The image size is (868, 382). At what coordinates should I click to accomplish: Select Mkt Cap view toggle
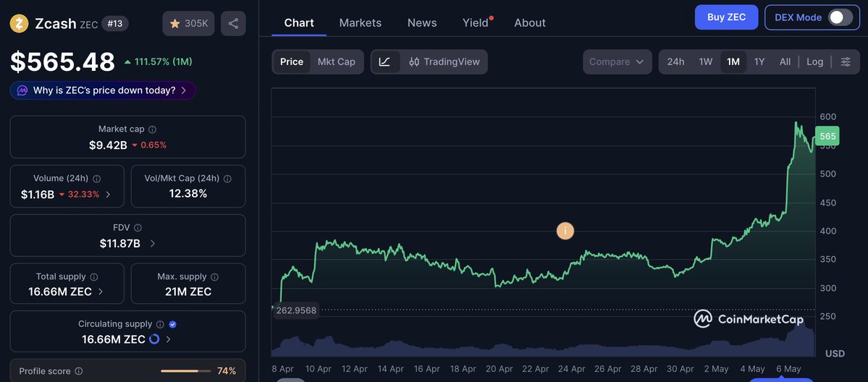pos(336,61)
